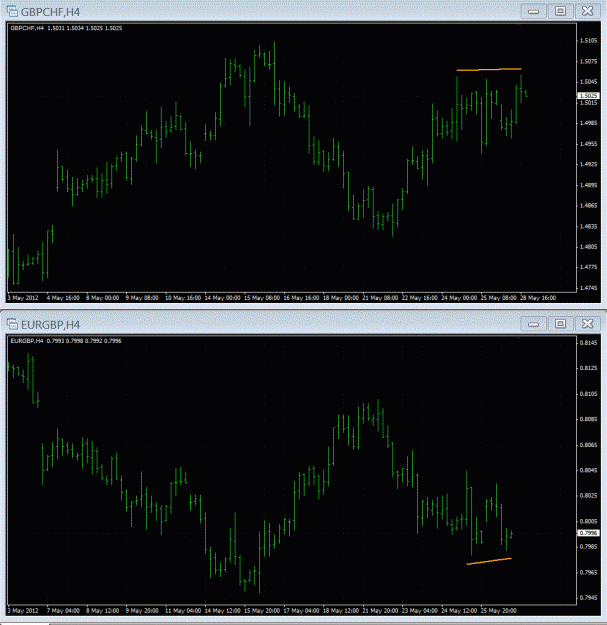Click the 3 May 2012 date on EURGBP chart
This screenshot has width=607, height=625.
point(23,611)
